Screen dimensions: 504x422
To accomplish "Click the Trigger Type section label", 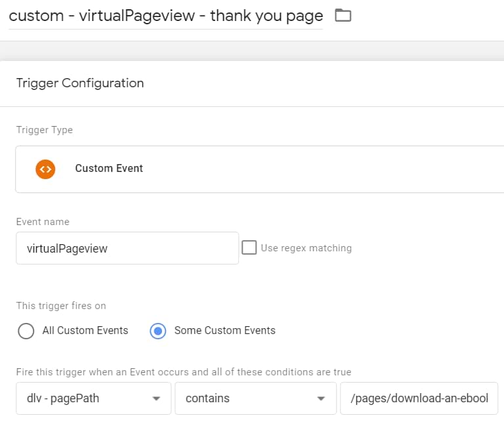I will click(x=45, y=130).
